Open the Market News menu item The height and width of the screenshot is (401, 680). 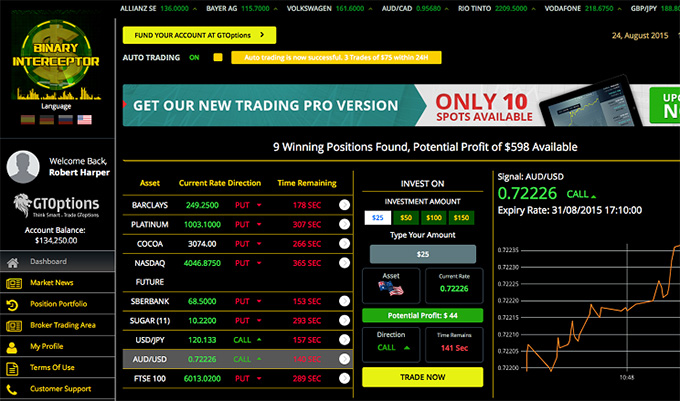coord(57,283)
